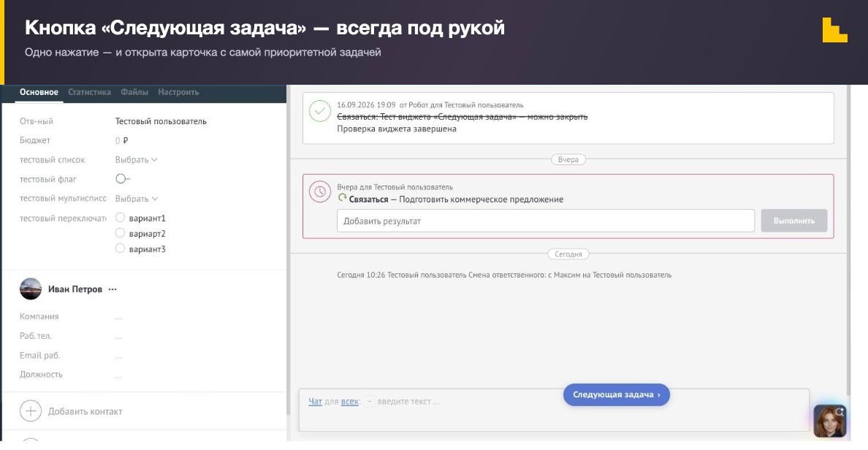Click the Добавить результат input field
Image resolution: width=868 pixels, height=450 pixels.
click(545, 221)
